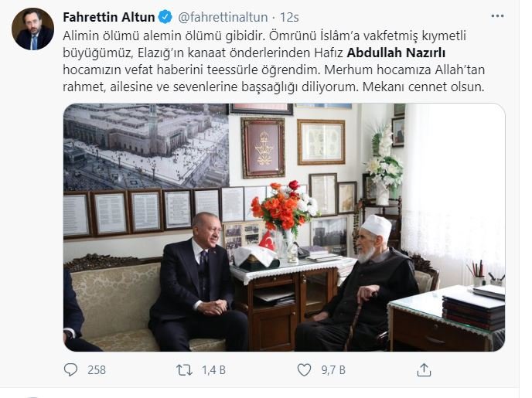Open the reply speech bubble icon
Screen dimensions: 532x398
[x=70, y=369]
